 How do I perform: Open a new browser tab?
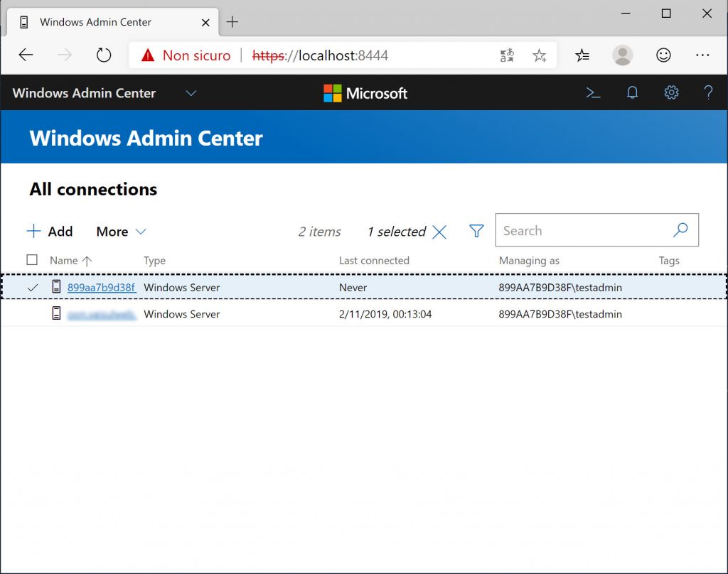coord(232,22)
